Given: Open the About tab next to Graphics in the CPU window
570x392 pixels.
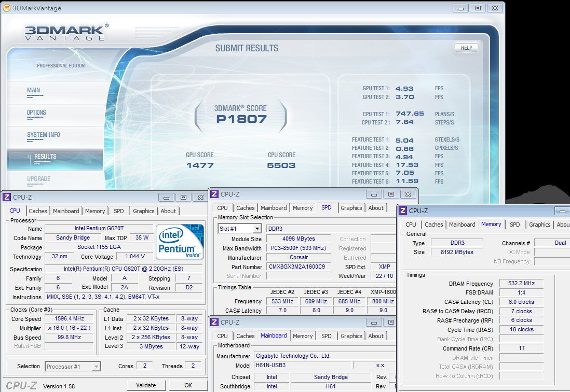Looking at the screenshot, I should [x=168, y=211].
